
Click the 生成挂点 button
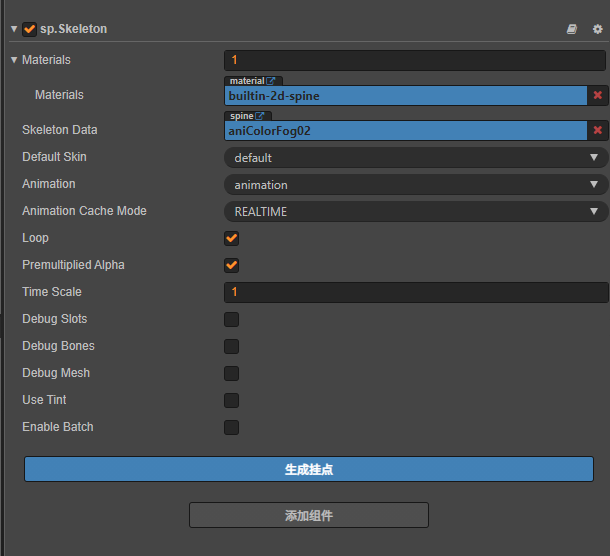point(309,469)
